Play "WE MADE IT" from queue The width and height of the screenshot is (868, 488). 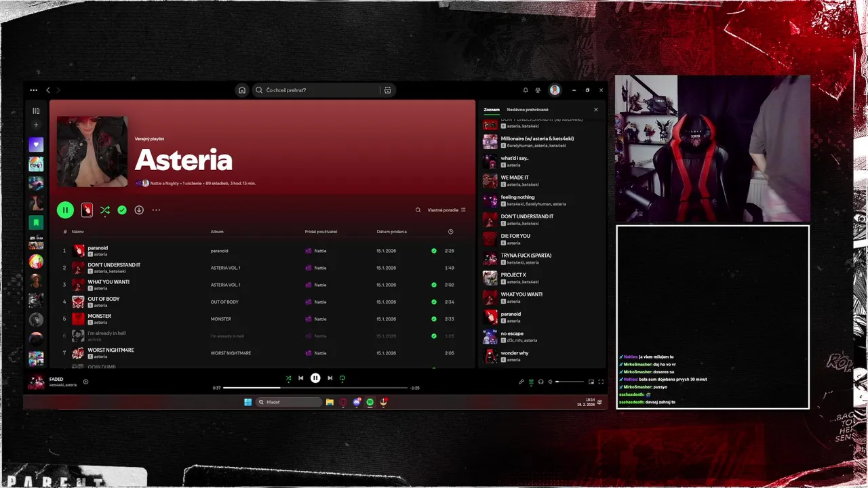point(515,178)
